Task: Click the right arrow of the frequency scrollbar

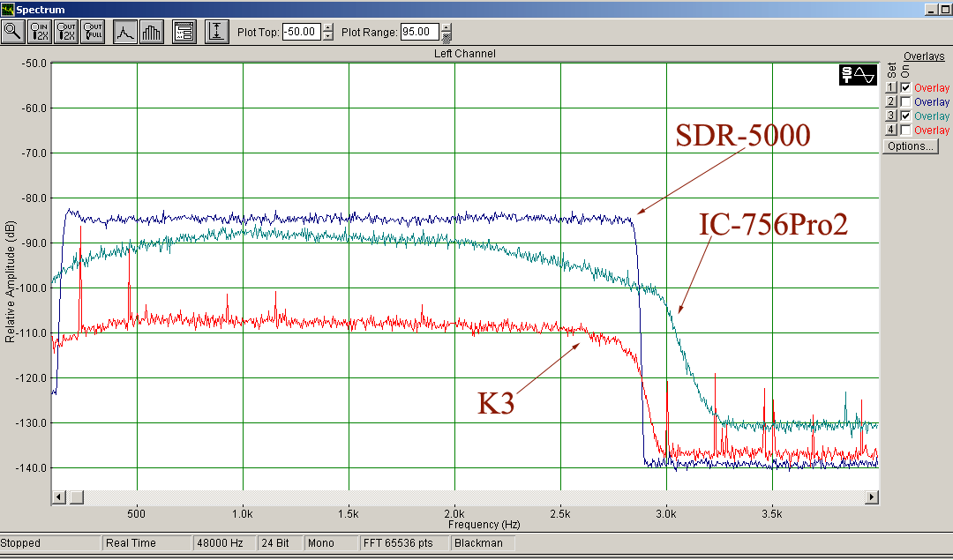Action: tap(872, 497)
